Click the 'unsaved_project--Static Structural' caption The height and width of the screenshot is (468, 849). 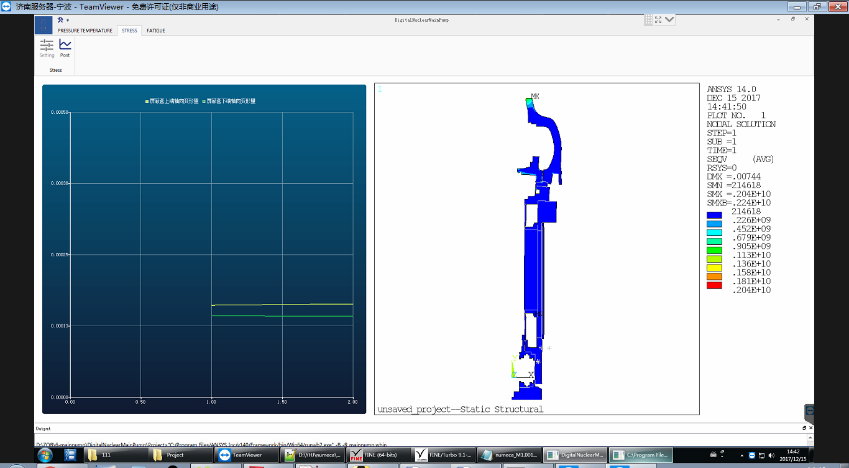point(460,409)
